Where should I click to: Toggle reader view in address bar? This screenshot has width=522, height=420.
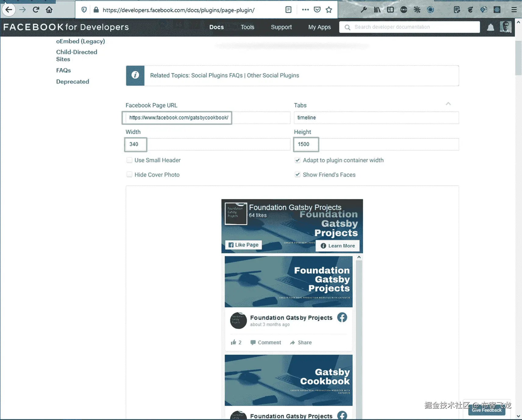coord(288,10)
